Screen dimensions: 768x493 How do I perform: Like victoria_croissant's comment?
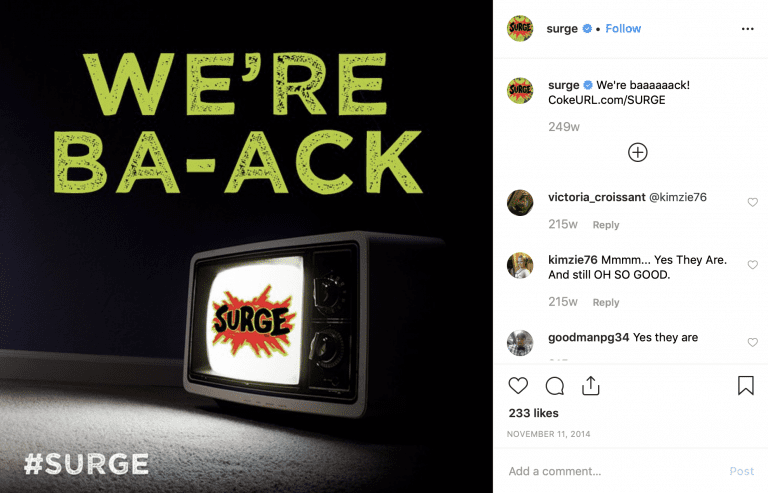[752, 202]
